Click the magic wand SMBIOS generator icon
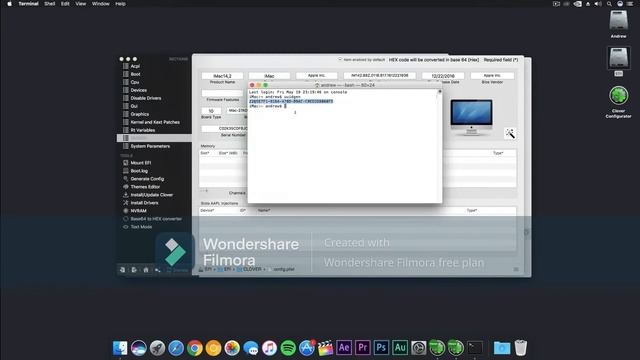 coord(510,133)
